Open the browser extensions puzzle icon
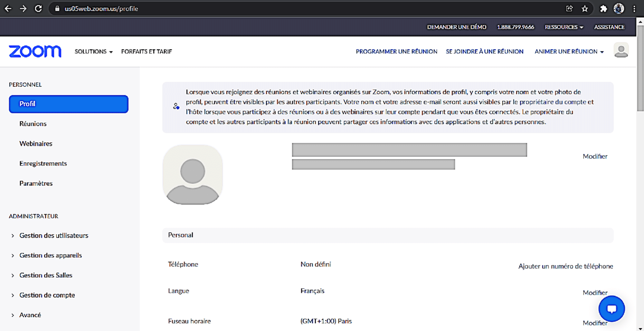 [603, 9]
